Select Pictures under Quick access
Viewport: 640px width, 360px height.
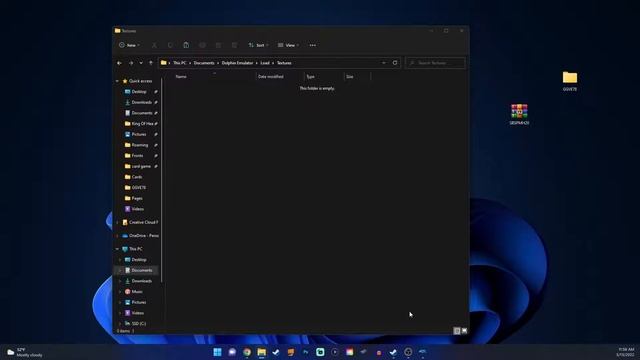[x=139, y=134]
